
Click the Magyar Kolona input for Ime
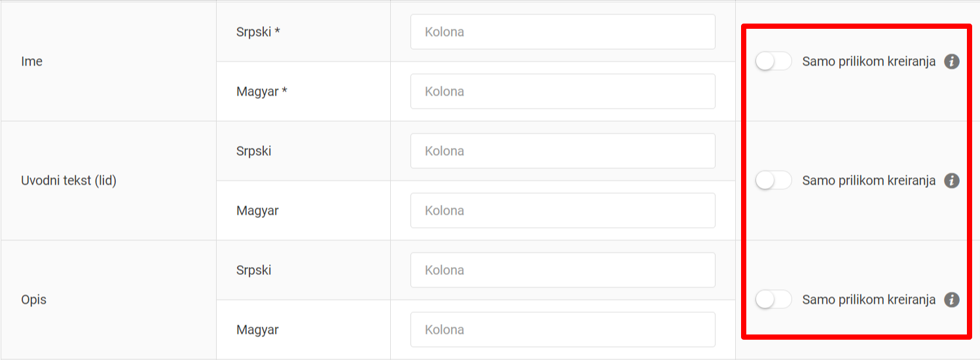562,91
